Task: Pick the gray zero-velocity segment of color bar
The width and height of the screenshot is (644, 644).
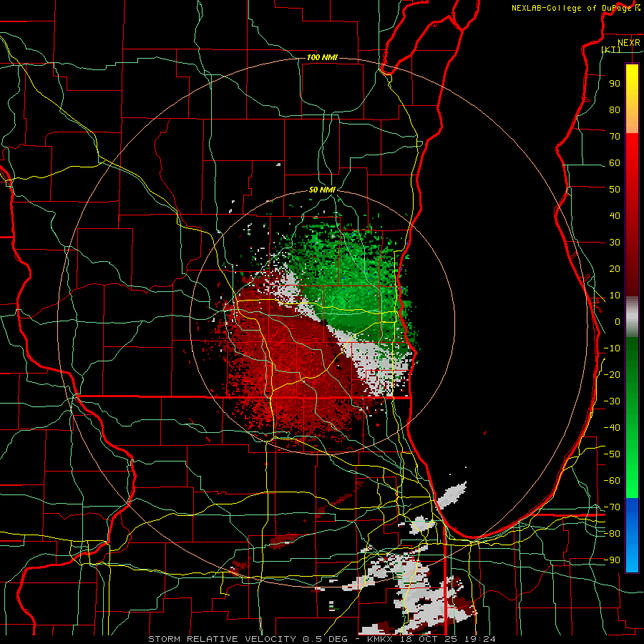Action: (x=632, y=317)
